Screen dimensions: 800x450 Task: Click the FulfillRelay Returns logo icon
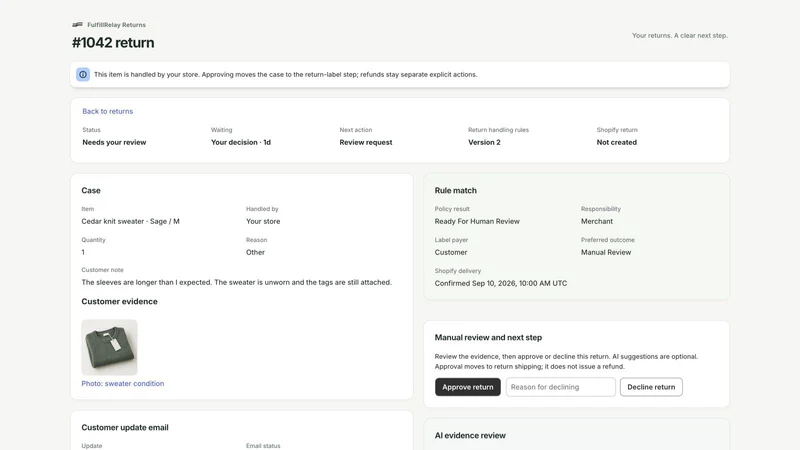click(x=78, y=24)
